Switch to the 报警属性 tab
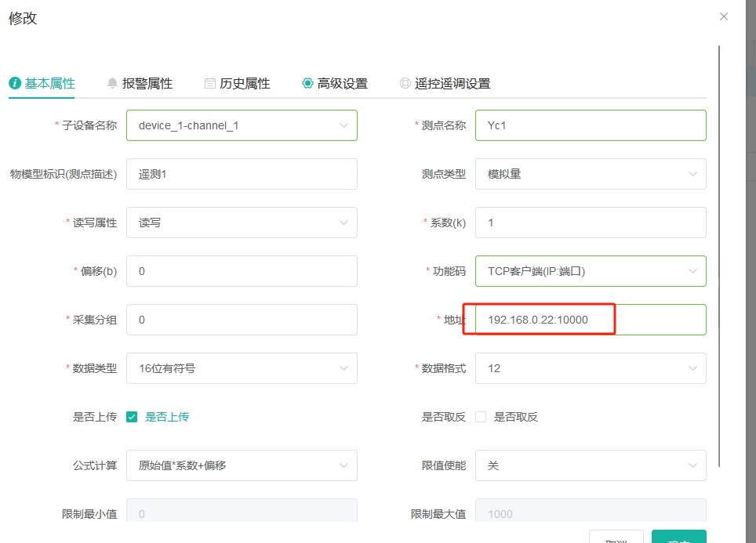 pyautogui.click(x=147, y=83)
